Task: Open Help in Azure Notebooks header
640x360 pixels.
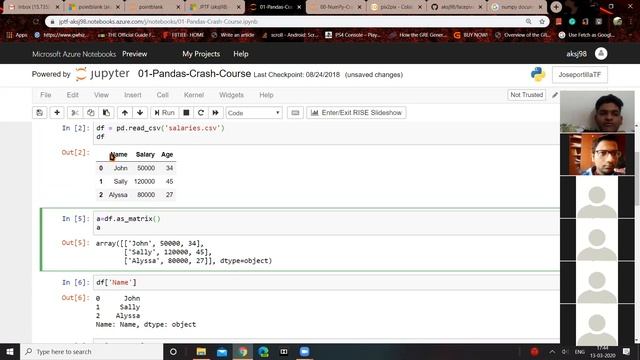Action: coord(241,54)
